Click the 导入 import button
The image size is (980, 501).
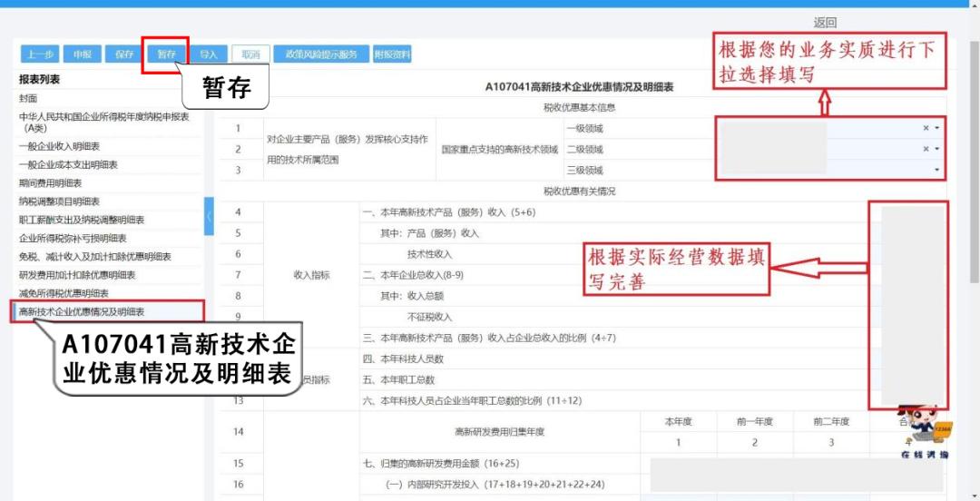pos(209,54)
